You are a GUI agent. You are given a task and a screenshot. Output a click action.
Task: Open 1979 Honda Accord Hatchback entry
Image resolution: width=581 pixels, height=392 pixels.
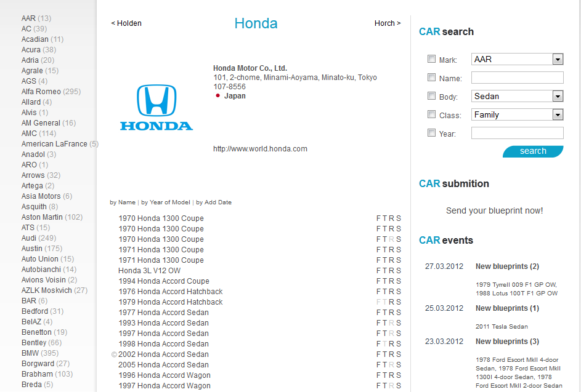point(171,302)
